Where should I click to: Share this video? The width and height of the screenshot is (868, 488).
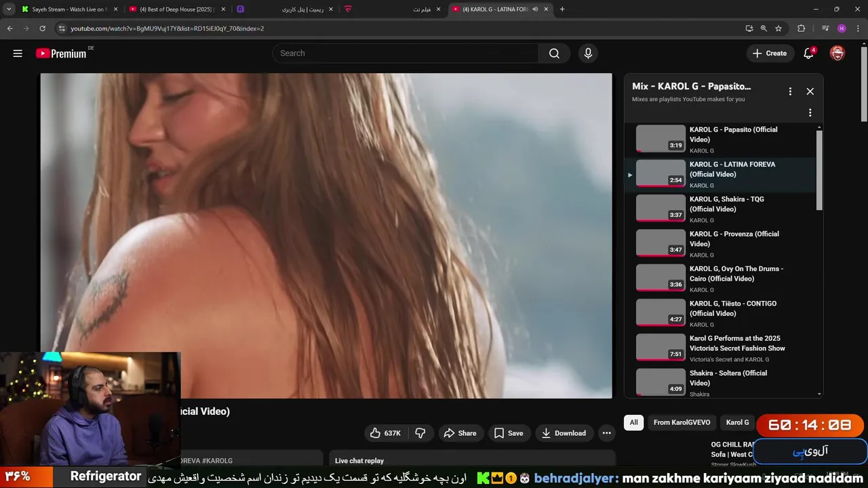(460, 433)
